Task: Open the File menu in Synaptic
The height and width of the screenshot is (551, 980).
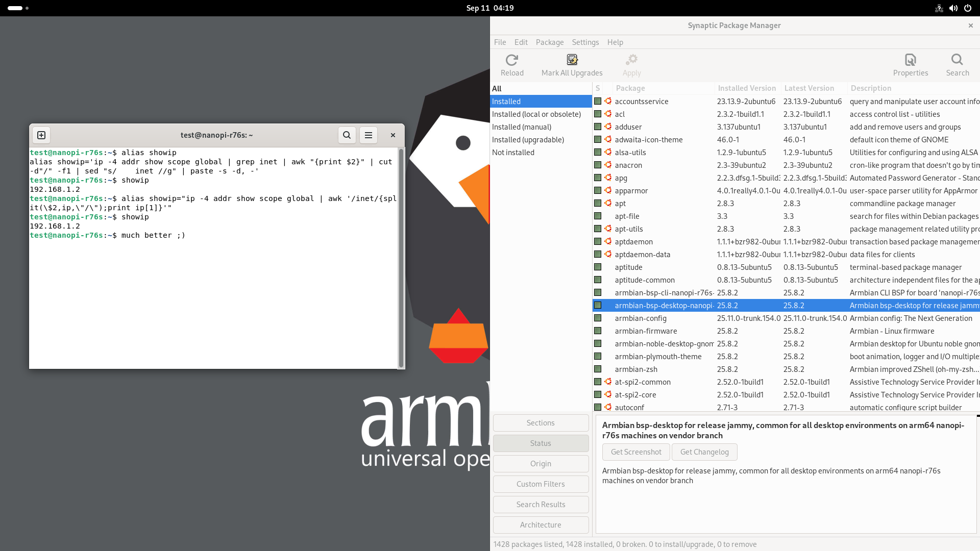Action: coord(500,42)
